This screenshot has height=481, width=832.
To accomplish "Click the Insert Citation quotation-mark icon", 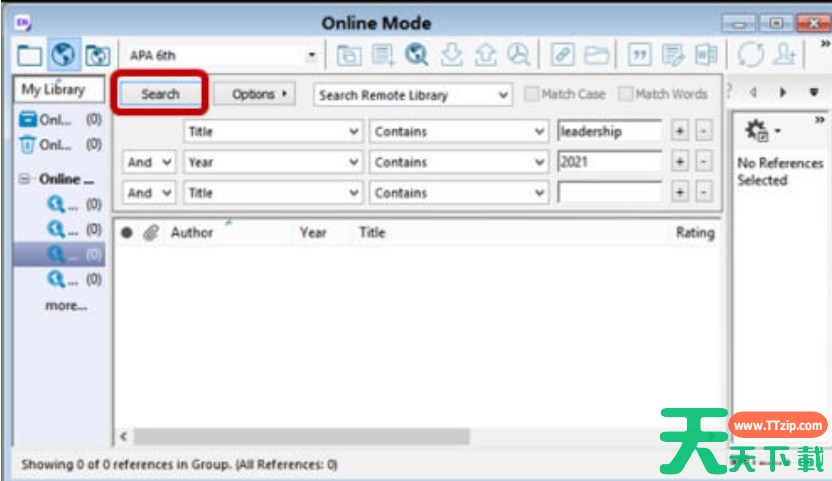I will tap(638, 55).
